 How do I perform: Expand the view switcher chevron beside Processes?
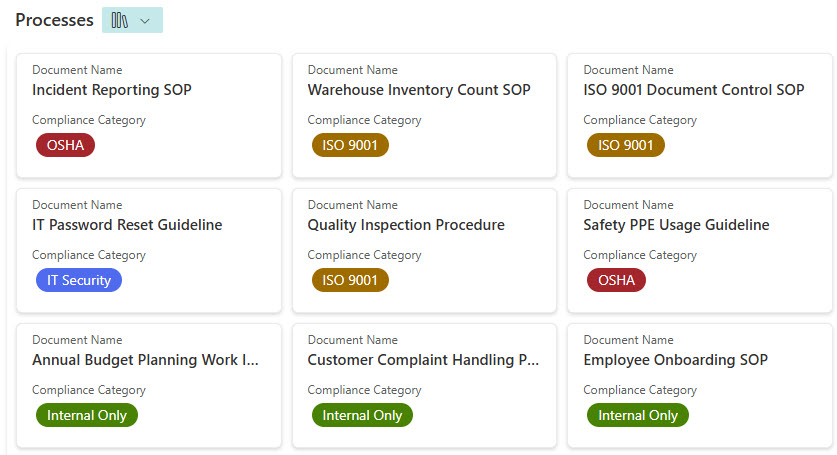[x=146, y=21]
